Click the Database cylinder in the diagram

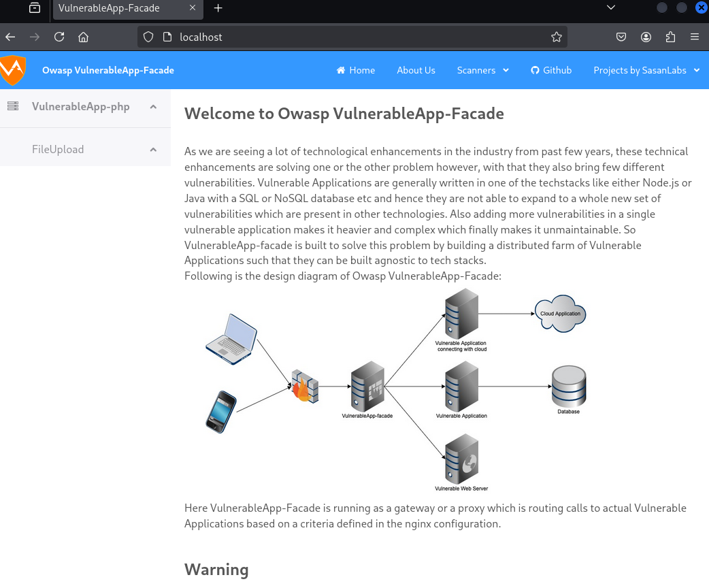pyautogui.click(x=569, y=387)
